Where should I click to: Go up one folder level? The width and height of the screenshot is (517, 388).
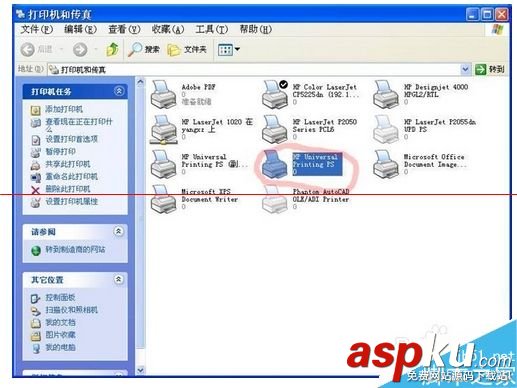tap(112, 49)
